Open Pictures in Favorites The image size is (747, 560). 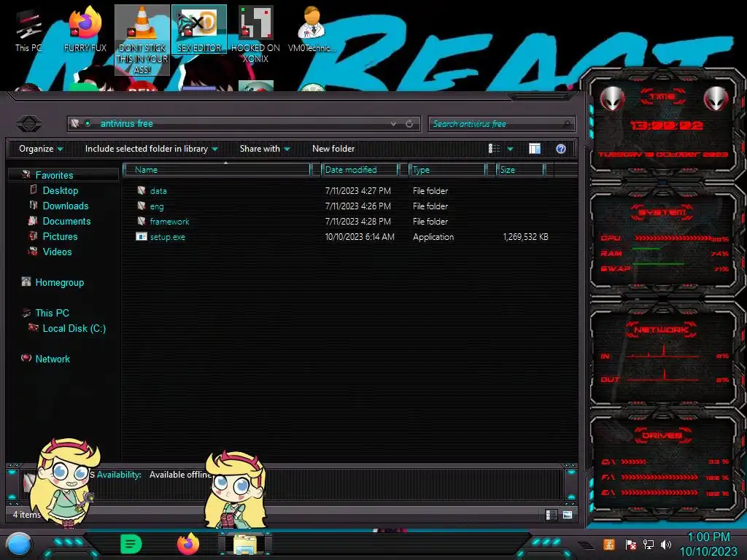click(x=60, y=236)
